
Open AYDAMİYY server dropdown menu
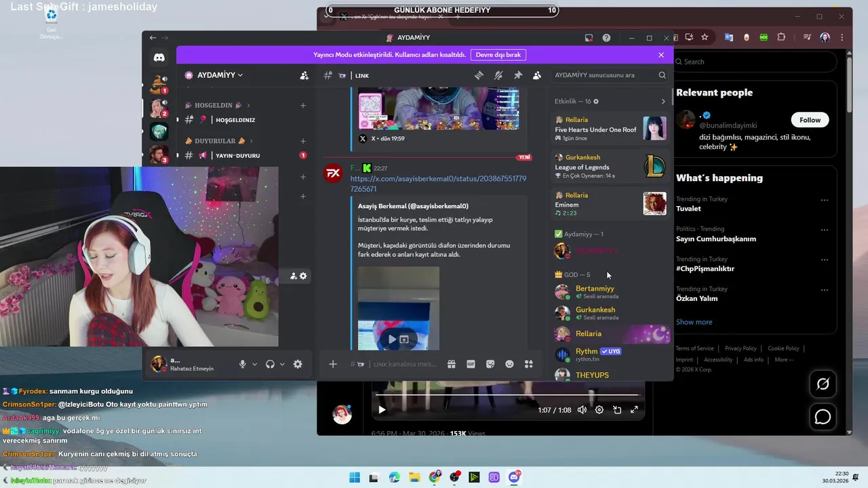point(220,75)
